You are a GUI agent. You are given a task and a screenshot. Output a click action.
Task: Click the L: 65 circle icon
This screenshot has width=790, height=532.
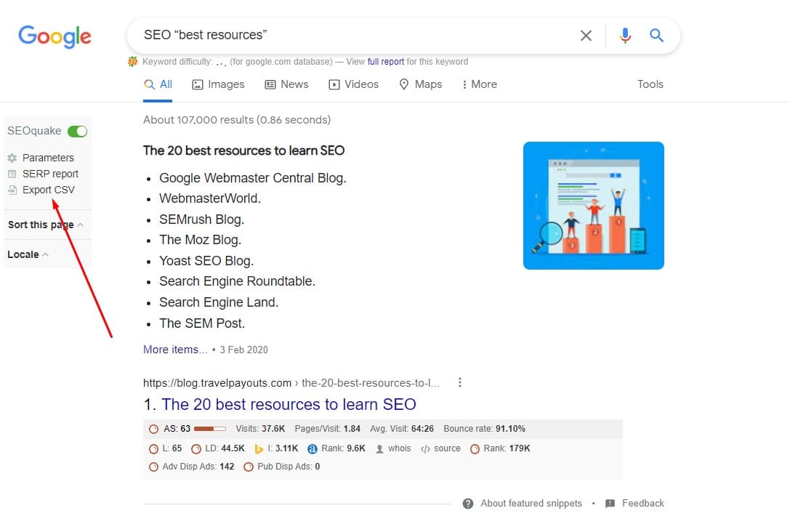(x=153, y=449)
